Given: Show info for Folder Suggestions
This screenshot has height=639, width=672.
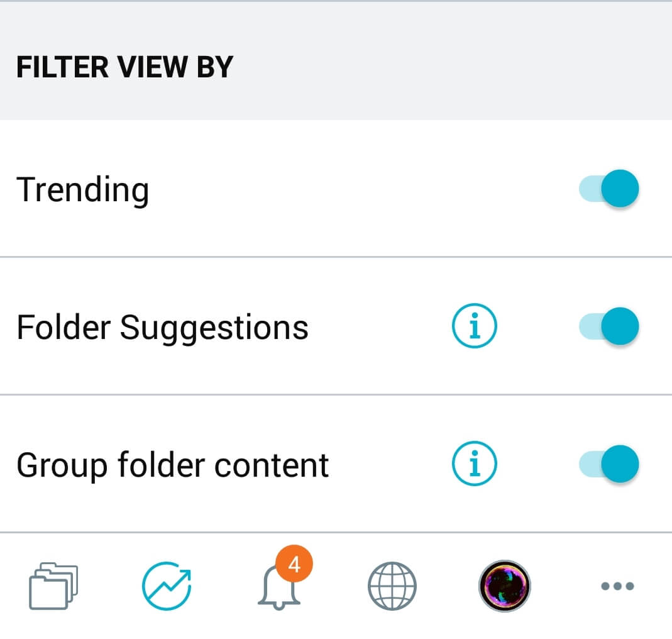Looking at the screenshot, I should pyautogui.click(x=475, y=326).
